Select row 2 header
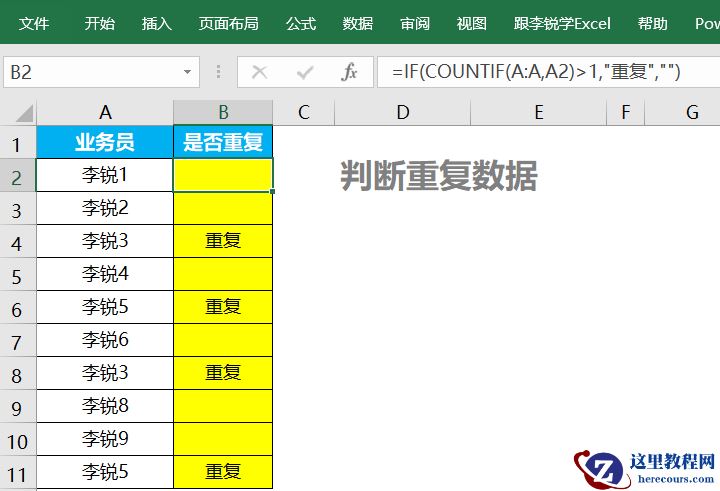Image resolution: width=720 pixels, height=491 pixels. click(17, 176)
